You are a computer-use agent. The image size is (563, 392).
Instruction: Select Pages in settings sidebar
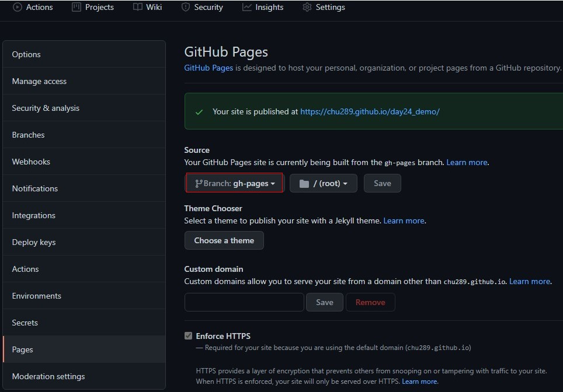pos(84,349)
